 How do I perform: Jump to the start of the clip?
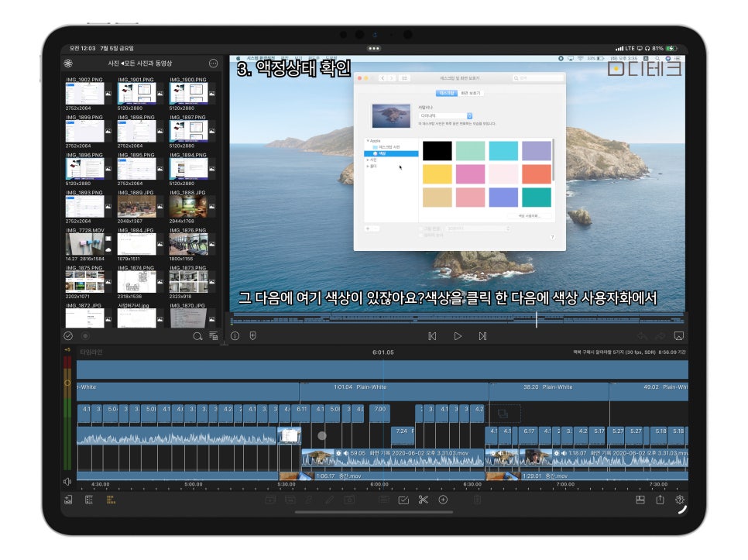(x=432, y=336)
